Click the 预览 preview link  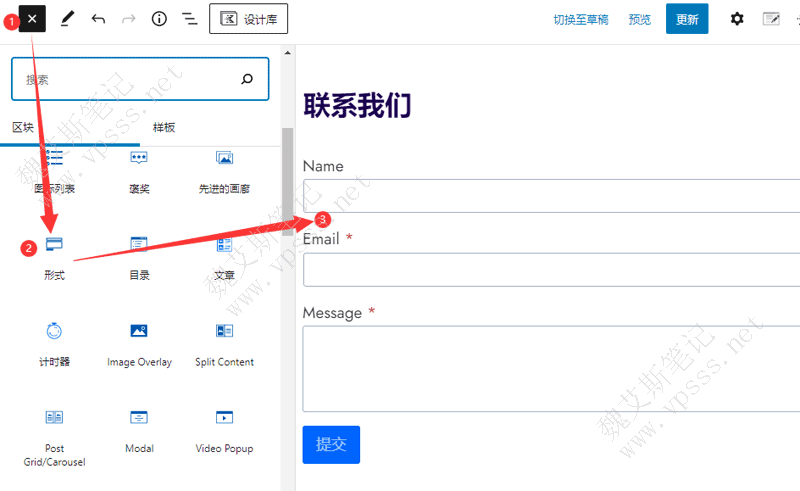[x=639, y=19]
